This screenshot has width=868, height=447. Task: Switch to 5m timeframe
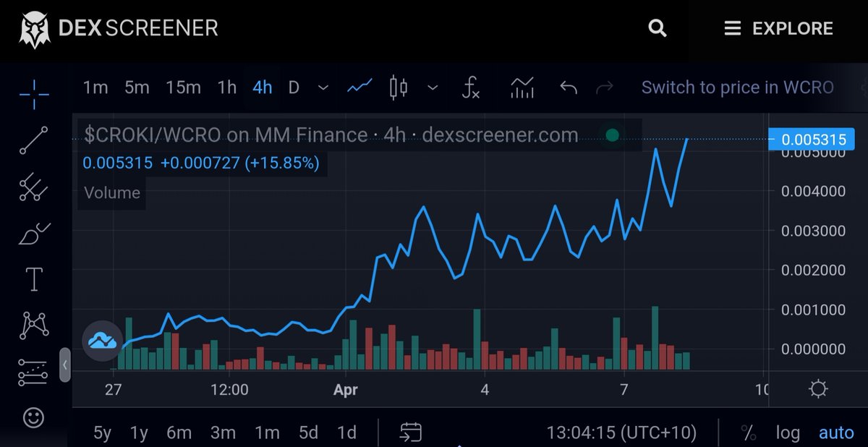(x=137, y=88)
